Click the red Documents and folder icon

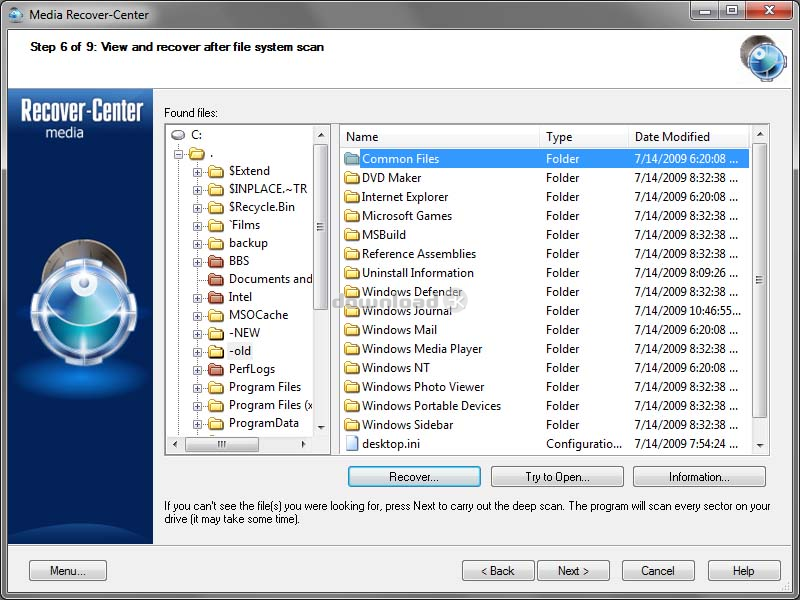(x=216, y=279)
